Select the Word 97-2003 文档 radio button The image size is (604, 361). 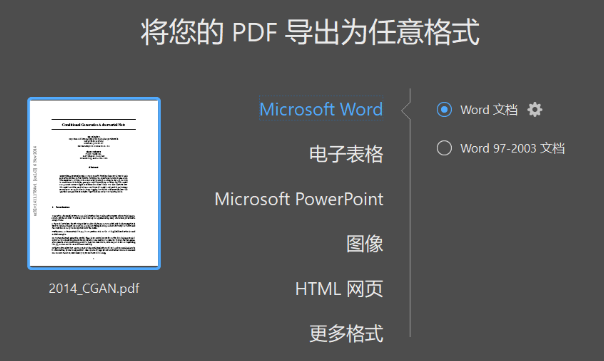(444, 148)
